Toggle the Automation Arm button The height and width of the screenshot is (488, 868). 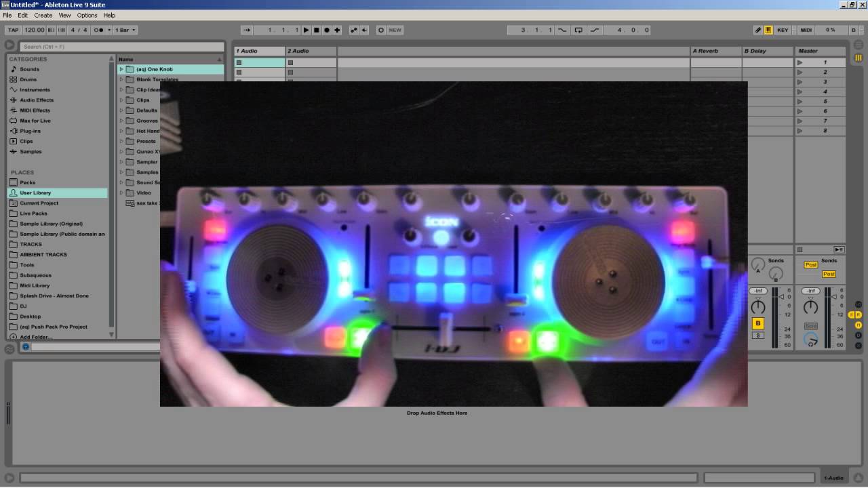tap(354, 30)
